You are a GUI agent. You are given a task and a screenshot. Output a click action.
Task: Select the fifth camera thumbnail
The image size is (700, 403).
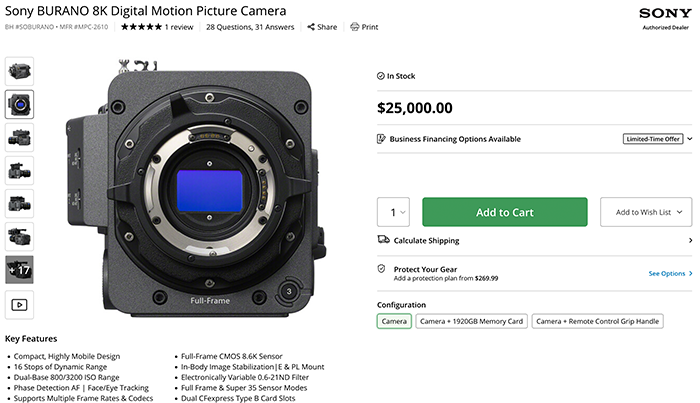[x=19, y=204]
